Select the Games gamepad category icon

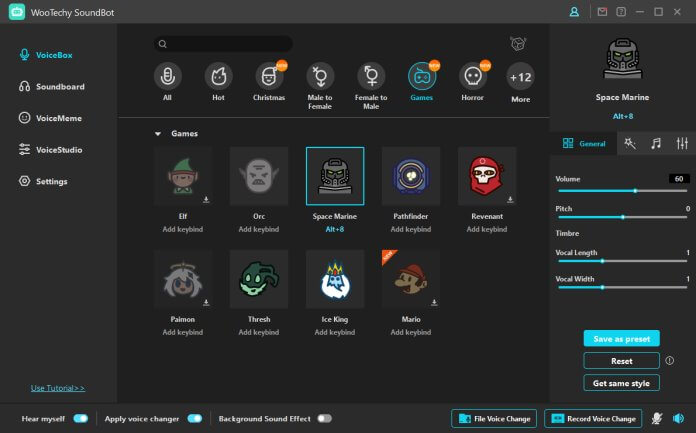[422, 76]
